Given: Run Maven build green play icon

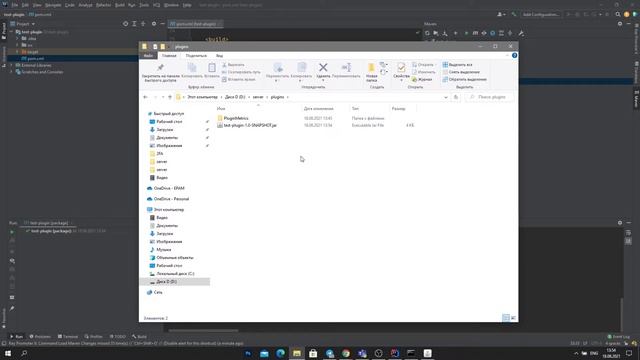Looking at the screenshot, I should [x=466, y=33].
